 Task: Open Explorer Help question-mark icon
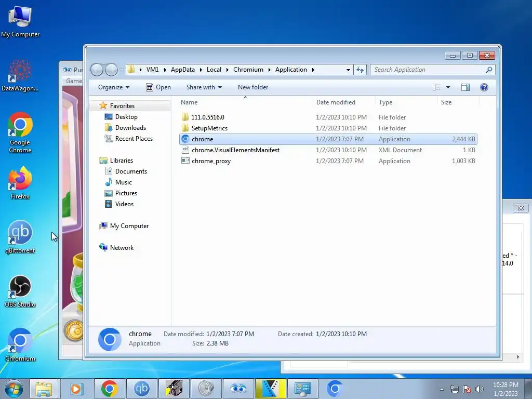tap(484, 87)
